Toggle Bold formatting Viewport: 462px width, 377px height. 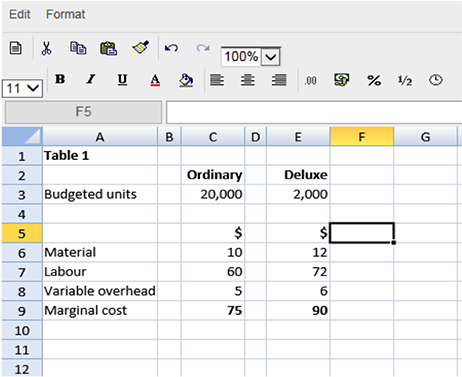coord(60,80)
